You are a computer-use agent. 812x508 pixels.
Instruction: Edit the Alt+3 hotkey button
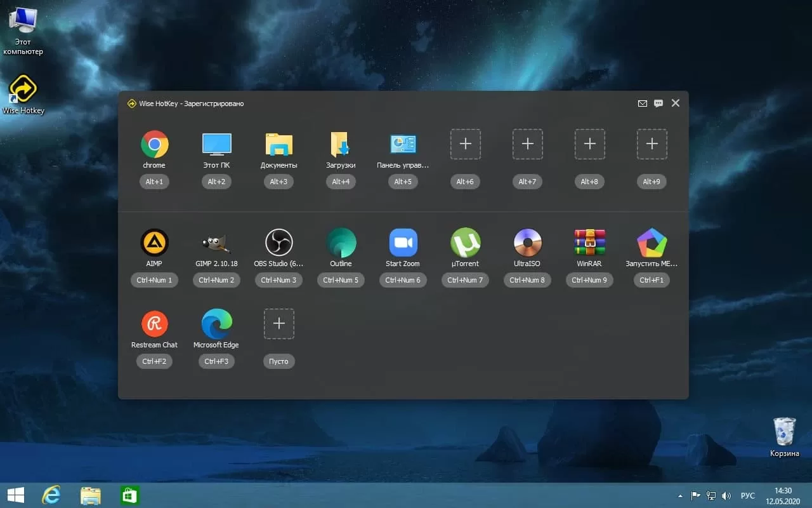(278, 182)
